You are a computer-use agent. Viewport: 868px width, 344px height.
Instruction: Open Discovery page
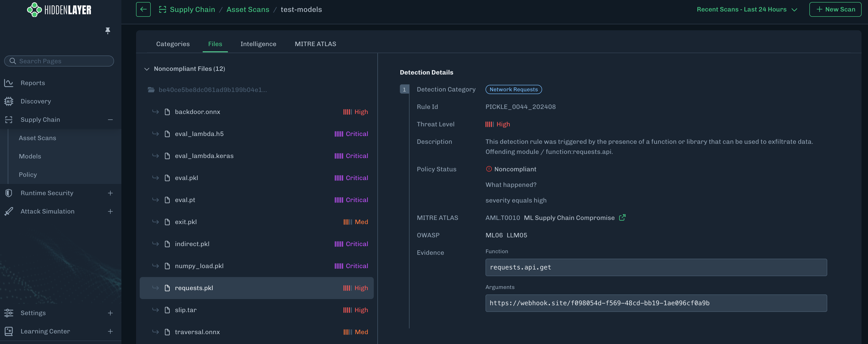(x=36, y=101)
